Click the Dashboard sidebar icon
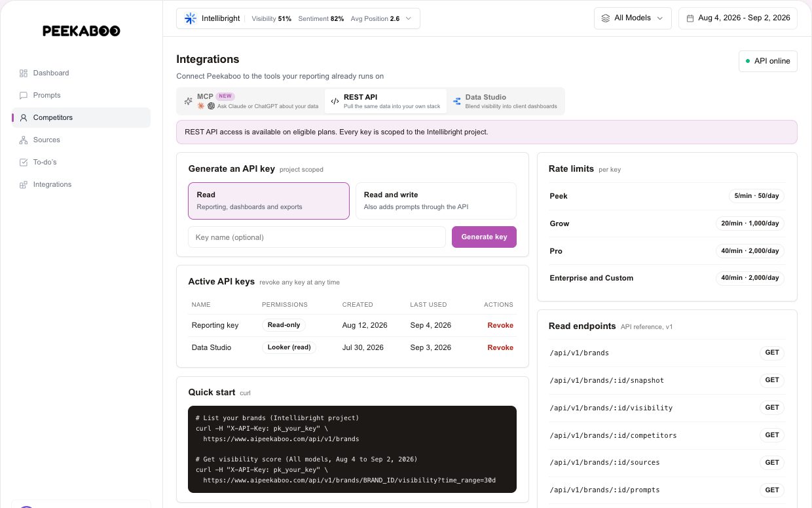Viewport: 812px width, 508px height. tap(24, 73)
